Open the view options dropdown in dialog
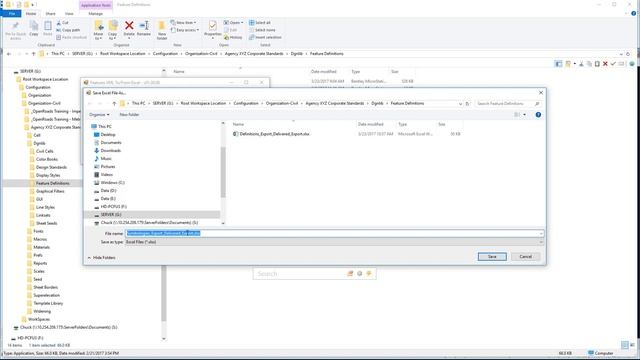640x360 pixels. coord(524,115)
